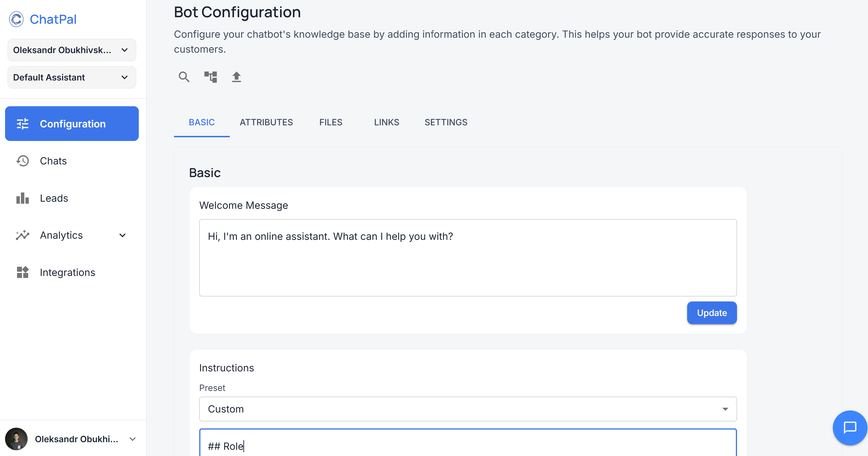This screenshot has height=456, width=868.
Task: Open the Preset Custom dropdown
Action: click(468, 409)
